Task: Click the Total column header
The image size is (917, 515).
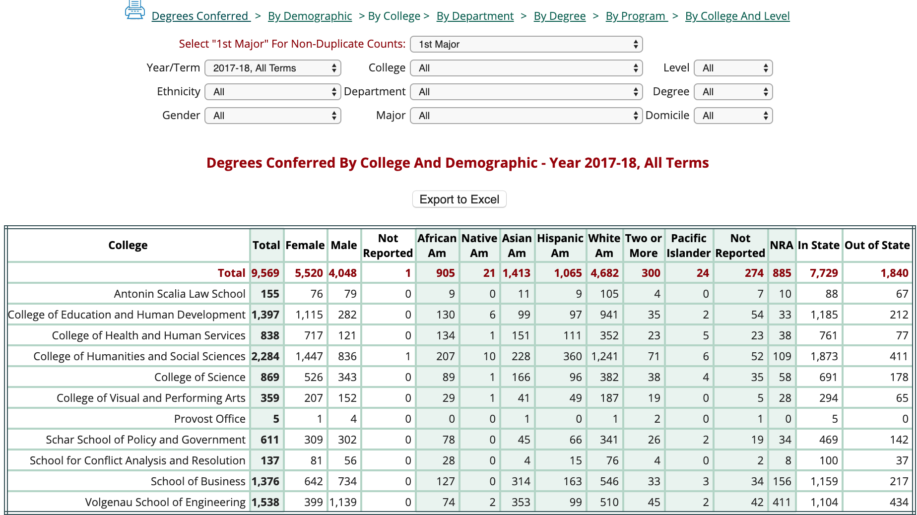Action: (x=266, y=246)
